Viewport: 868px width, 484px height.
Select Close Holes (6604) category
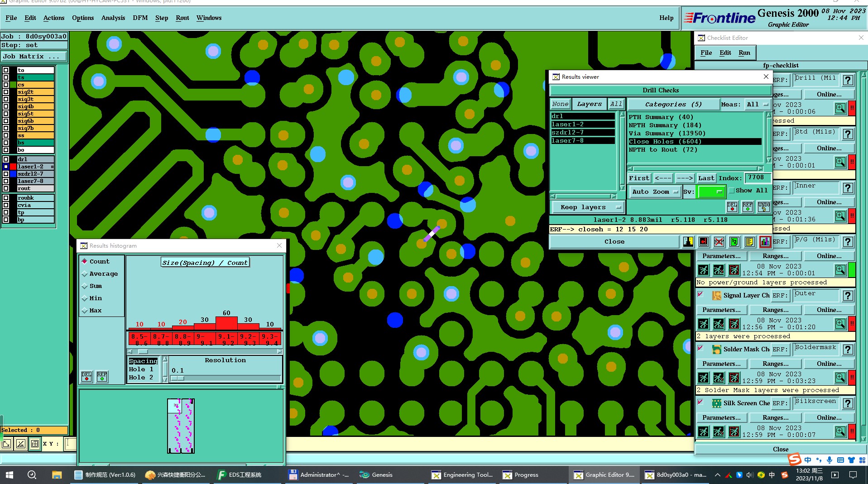695,141
